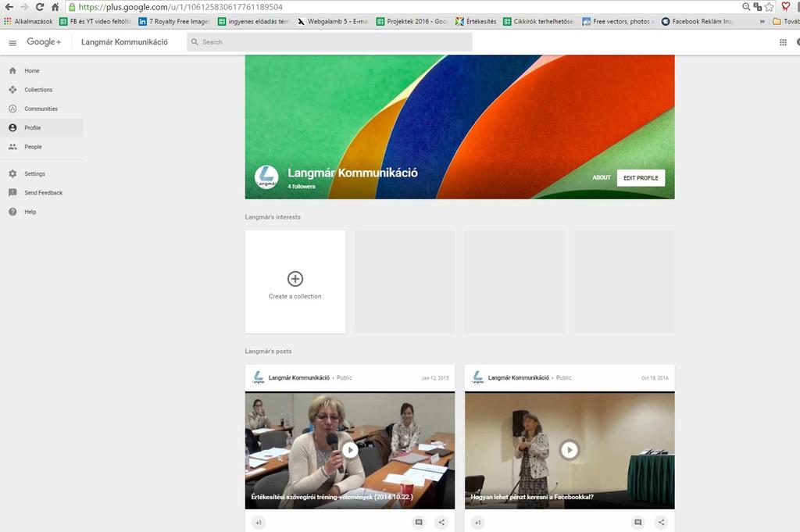Go to Home in sidebar
Image resolution: width=800 pixels, height=532 pixels.
coord(42,71)
